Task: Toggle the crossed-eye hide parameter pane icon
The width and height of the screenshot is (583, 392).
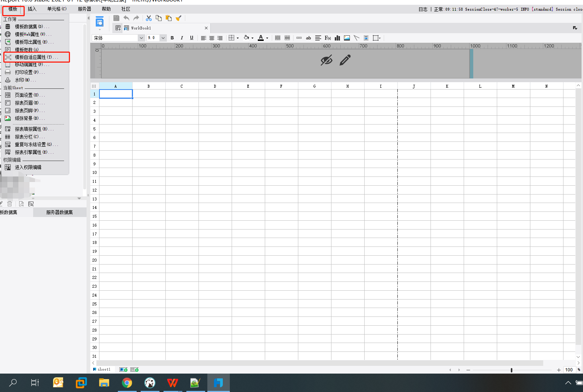Action: 327,60
